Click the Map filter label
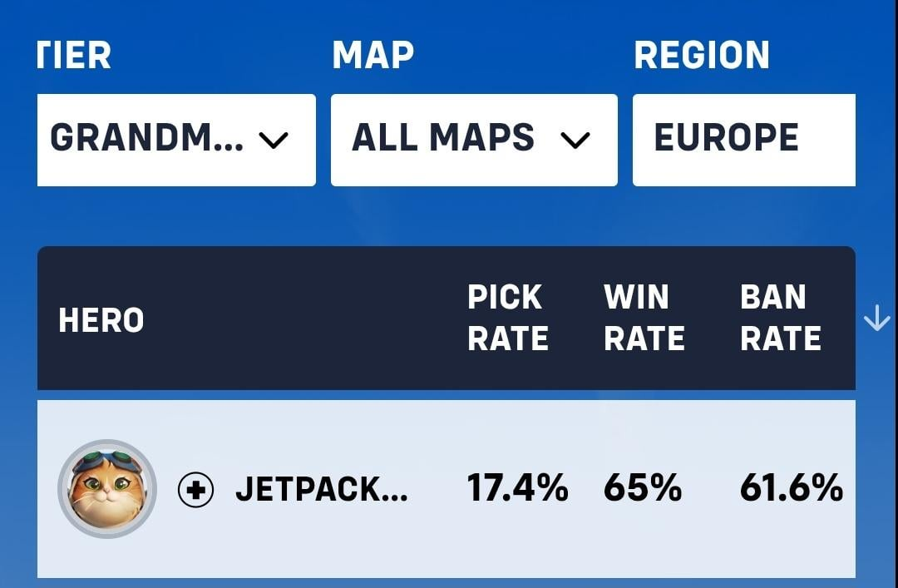 point(373,55)
